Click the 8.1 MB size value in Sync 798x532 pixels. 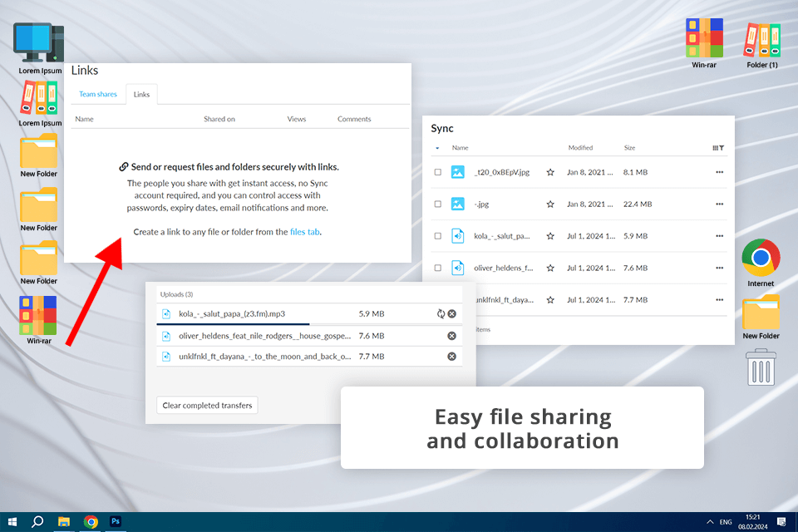pyautogui.click(x=635, y=172)
